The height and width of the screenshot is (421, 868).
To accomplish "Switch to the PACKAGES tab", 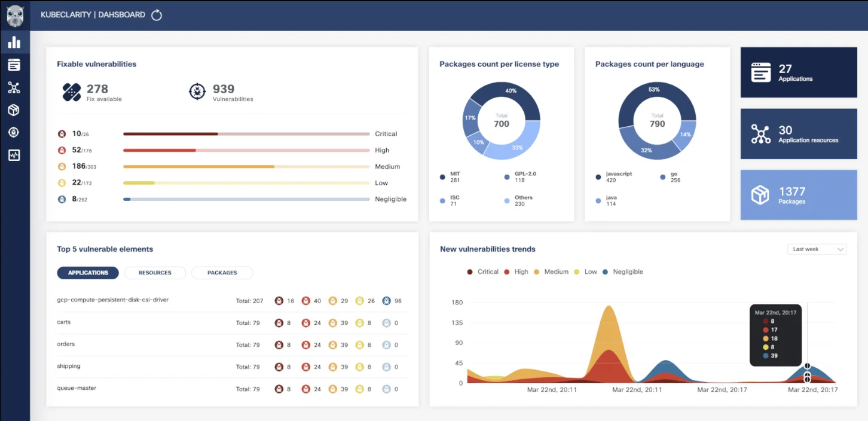I will click(x=222, y=273).
